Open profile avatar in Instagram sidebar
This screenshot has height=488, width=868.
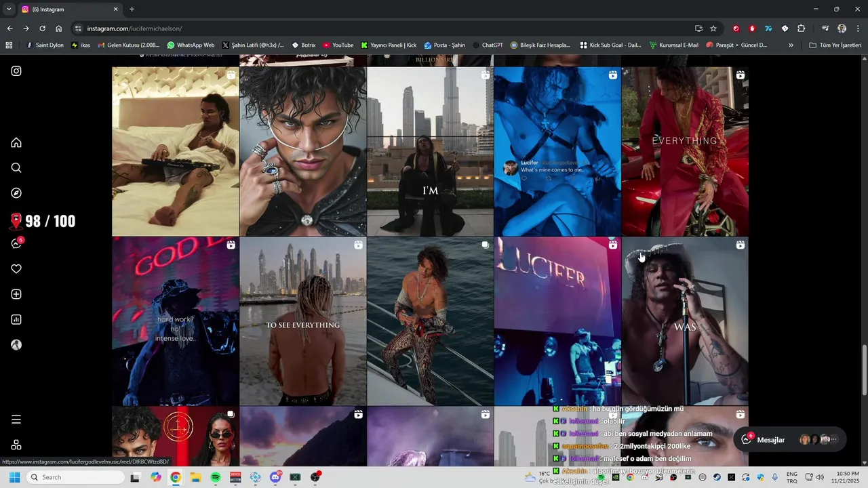click(x=16, y=345)
